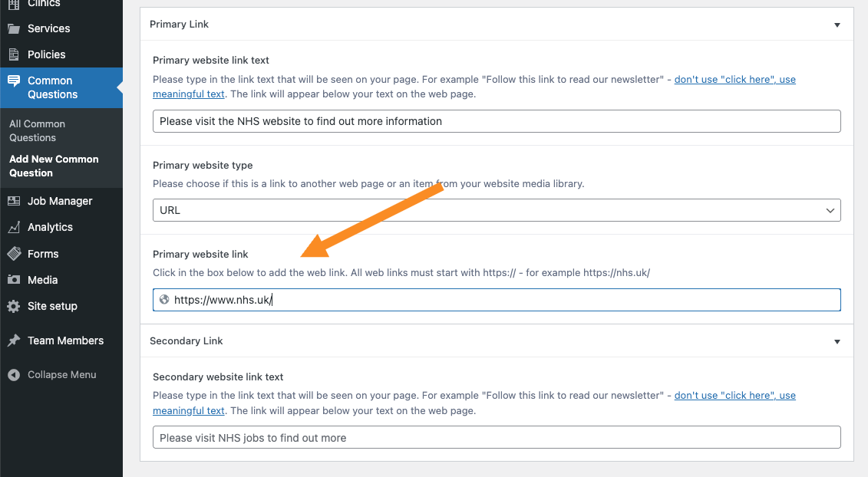Click the Common Questions speech bubble icon
868x477 pixels.
14,81
